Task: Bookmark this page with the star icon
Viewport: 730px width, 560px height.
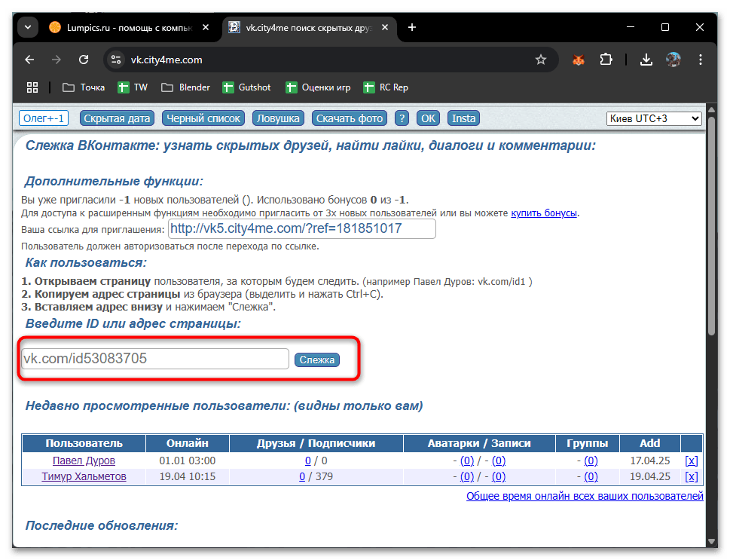Action: [540, 60]
